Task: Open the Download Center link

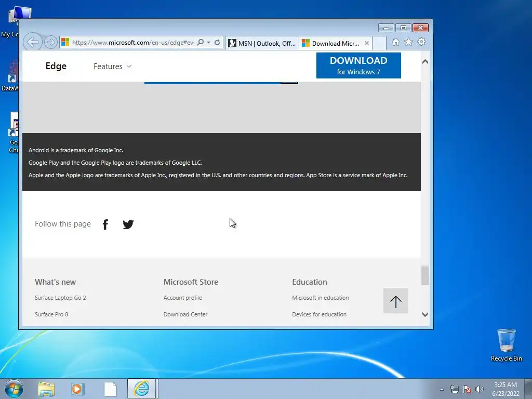Action: click(x=185, y=314)
